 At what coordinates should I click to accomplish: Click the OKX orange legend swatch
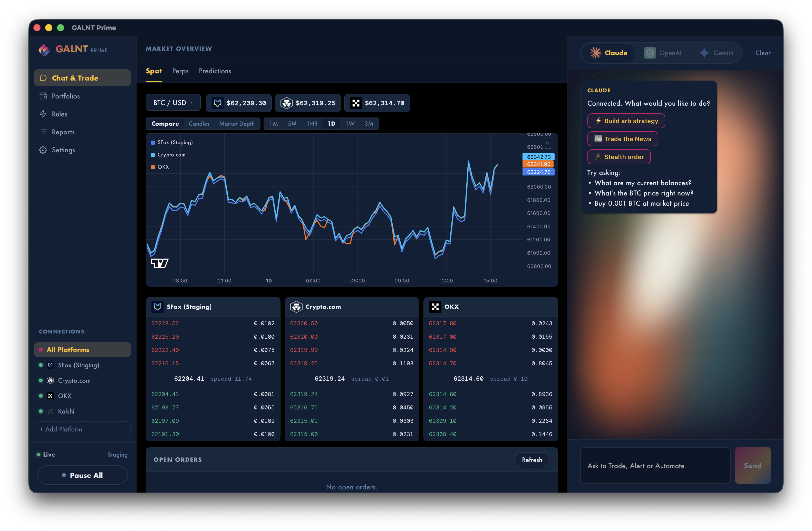pyautogui.click(x=153, y=167)
